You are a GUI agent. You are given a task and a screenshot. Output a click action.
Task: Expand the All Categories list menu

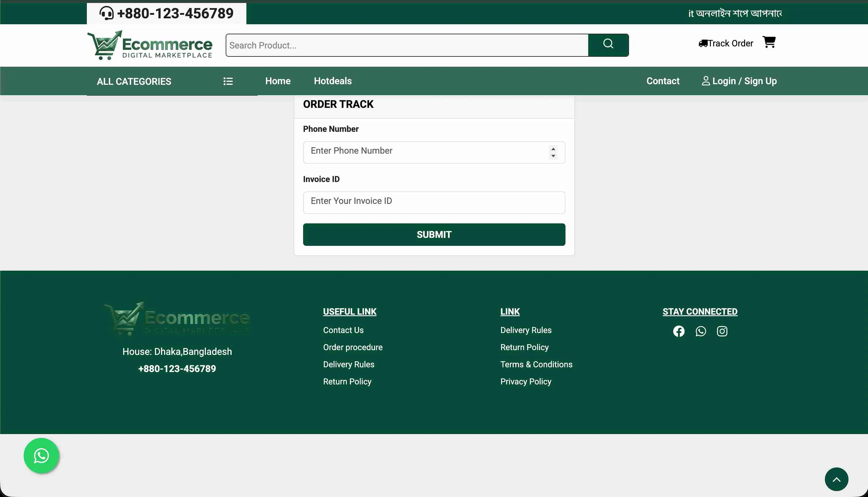pyautogui.click(x=228, y=81)
